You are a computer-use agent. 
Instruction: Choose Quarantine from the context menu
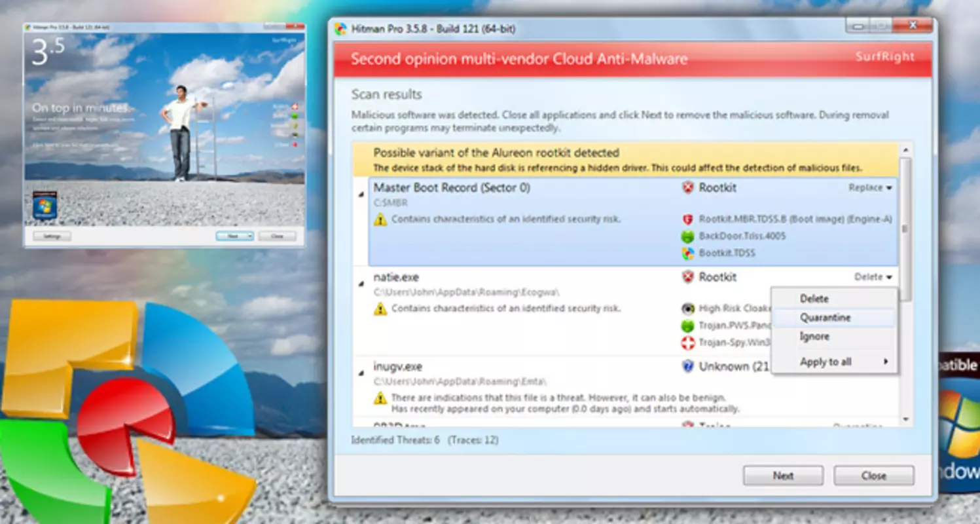834,318
